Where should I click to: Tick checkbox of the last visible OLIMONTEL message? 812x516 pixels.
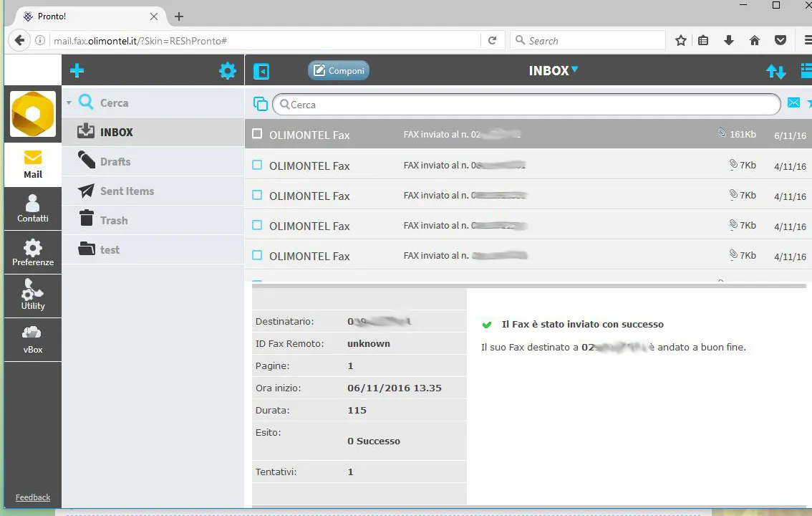coord(258,256)
